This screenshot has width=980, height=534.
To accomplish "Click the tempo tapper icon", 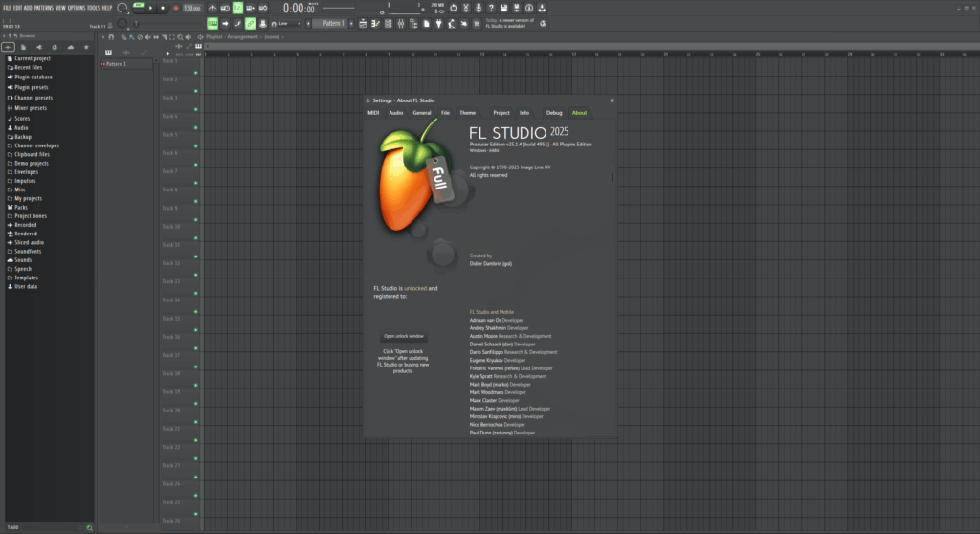I will [451, 23].
